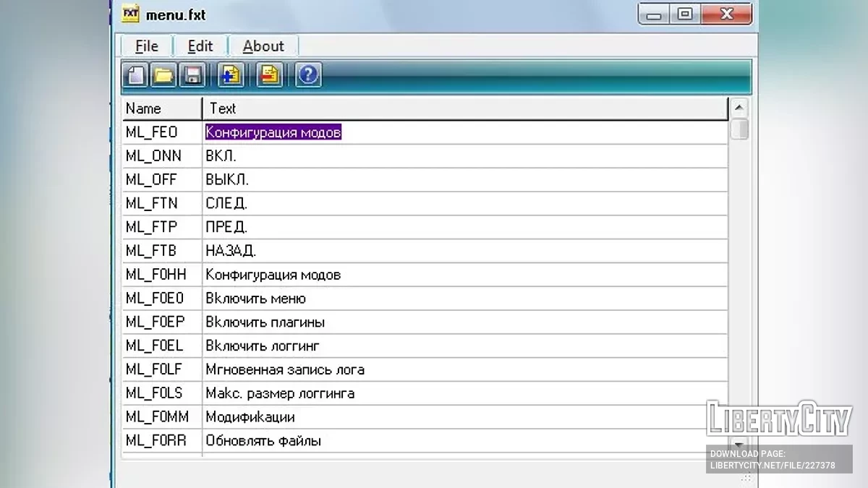Click the Text column header to sort
Screen dimensions: 868x488
click(x=222, y=108)
